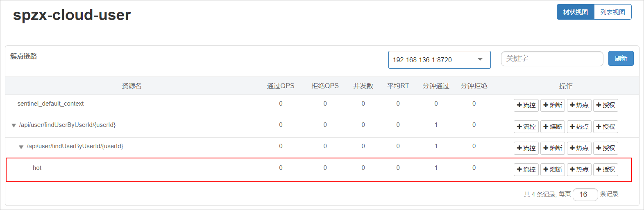Select the sentinel_default_context resource name

click(x=50, y=104)
